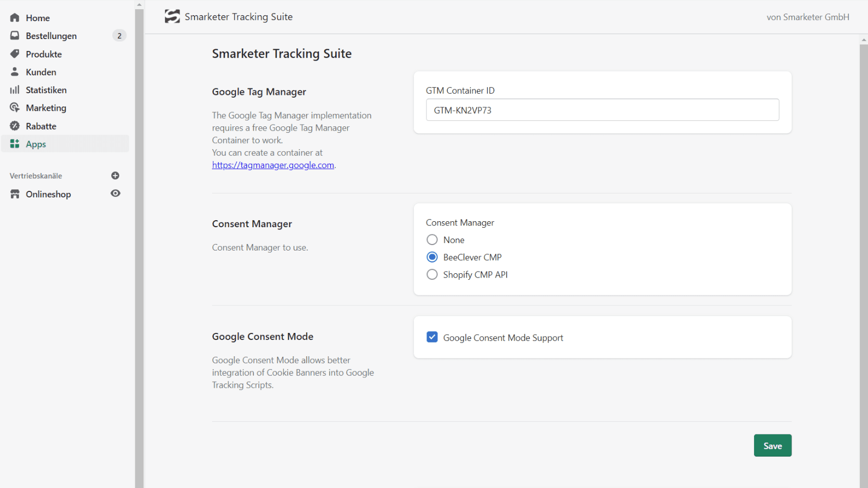The width and height of the screenshot is (868, 488).
Task: Enable Google Consent Mode Support
Action: [x=432, y=337]
